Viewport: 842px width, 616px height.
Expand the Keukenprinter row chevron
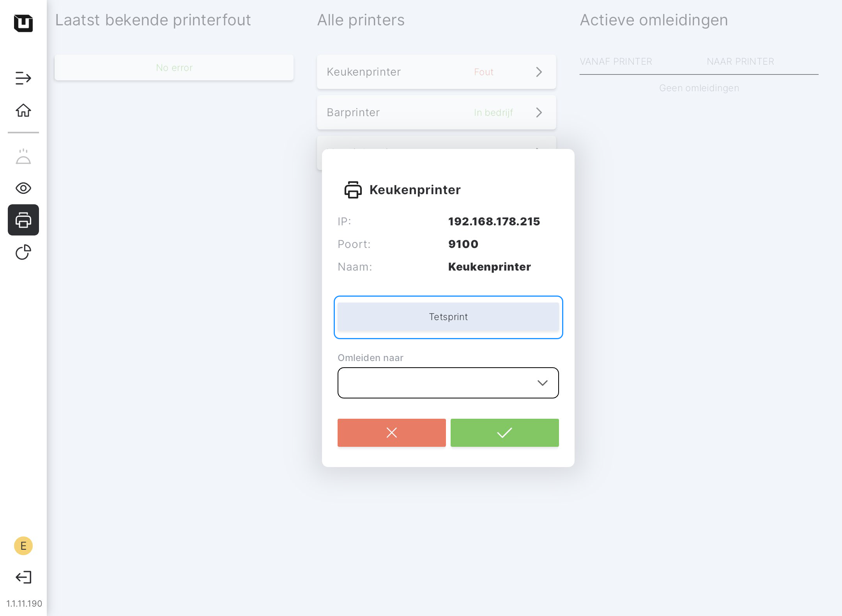coord(539,72)
